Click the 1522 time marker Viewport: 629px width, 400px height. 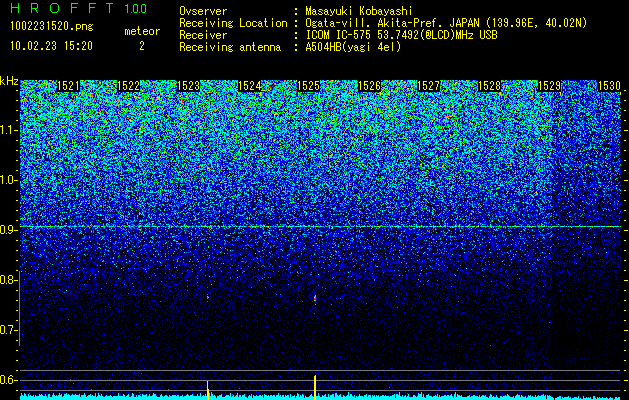129,86
